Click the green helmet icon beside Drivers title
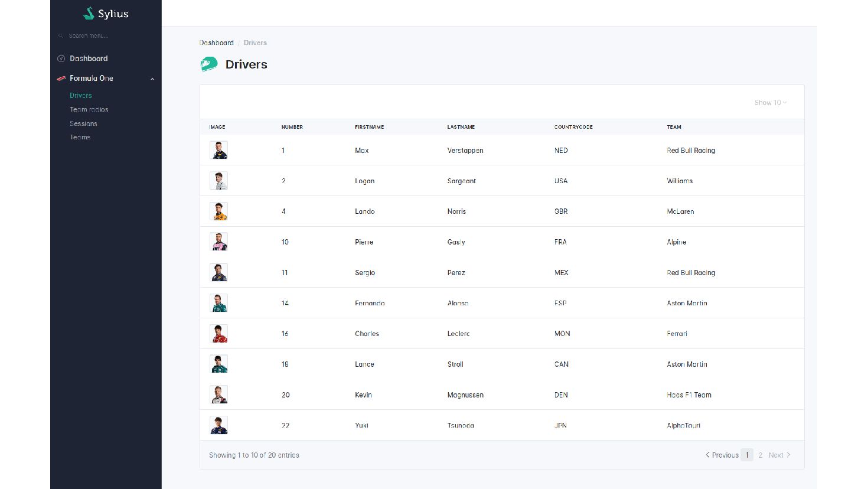Screen dimensions: 868x489 (x=209, y=64)
